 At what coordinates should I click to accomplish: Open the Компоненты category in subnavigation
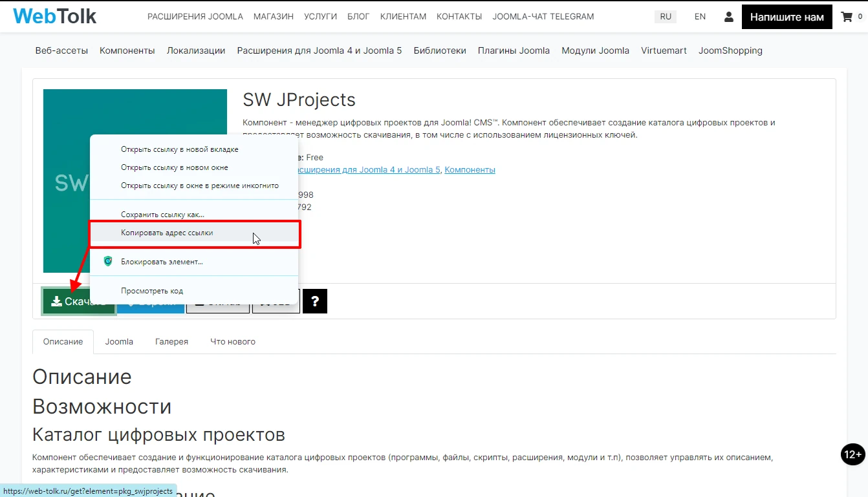(x=127, y=50)
